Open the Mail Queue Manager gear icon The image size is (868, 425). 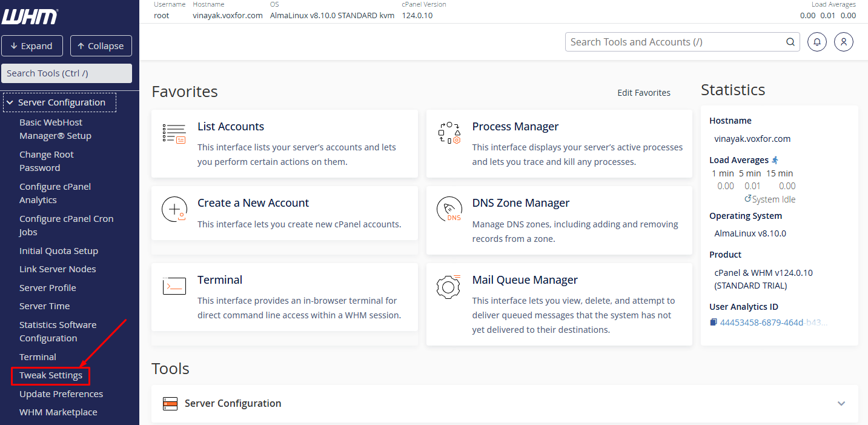[448, 287]
